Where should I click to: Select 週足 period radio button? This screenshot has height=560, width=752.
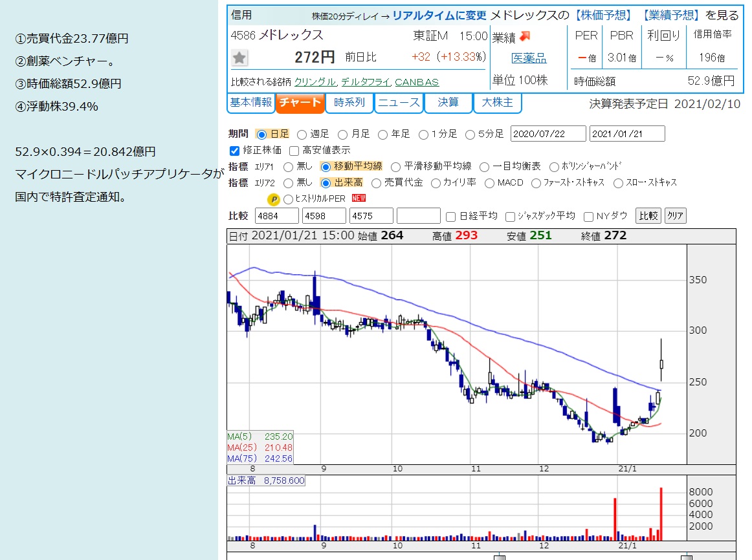(x=302, y=135)
